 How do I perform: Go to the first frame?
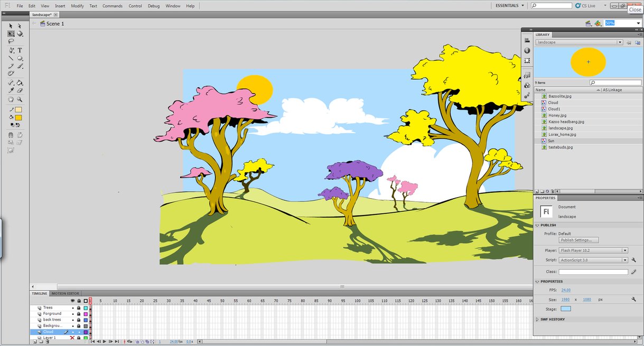92,342
